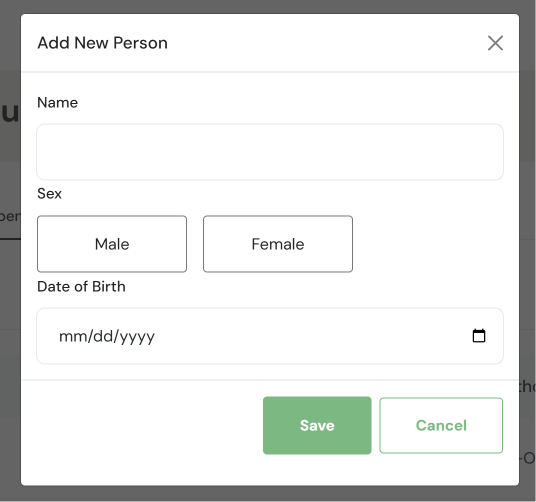536x502 pixels.
Task: Select the yyyy year segment
Action: [137, 337]
